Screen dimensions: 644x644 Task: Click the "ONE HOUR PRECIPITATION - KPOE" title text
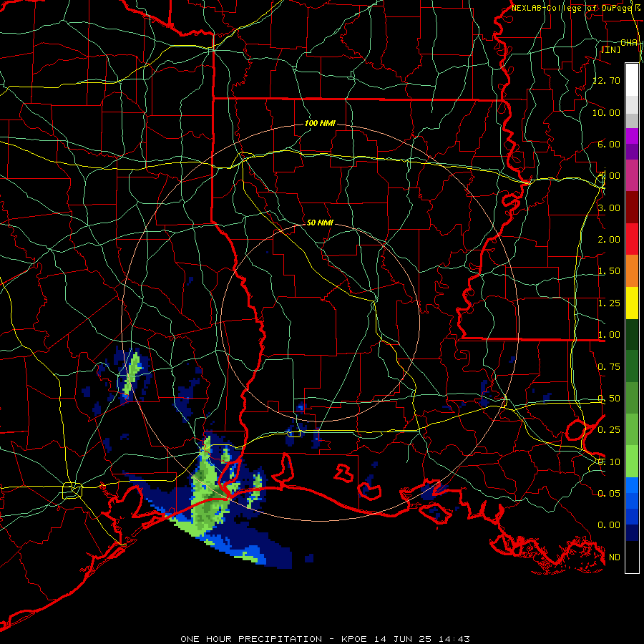click(273, 639)
